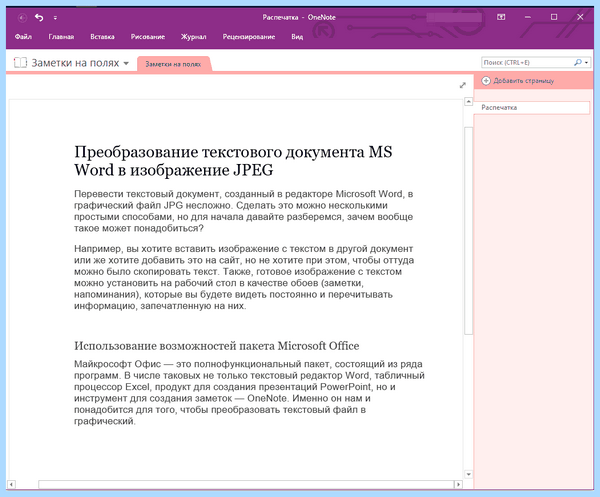The height and width of the screenshot is (497, 600).
Task: Click paragraph starting 'Майкрософт Офис'
Action: pos(249,393)
